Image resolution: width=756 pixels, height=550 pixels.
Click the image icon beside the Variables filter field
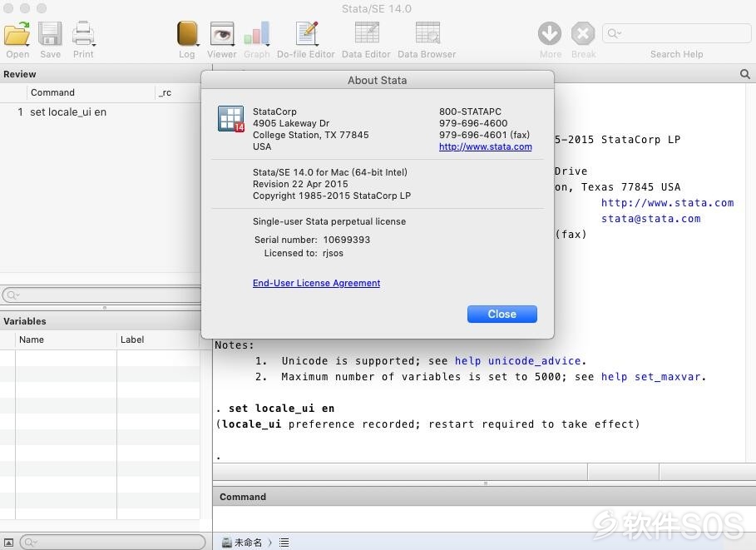(8, 543)
